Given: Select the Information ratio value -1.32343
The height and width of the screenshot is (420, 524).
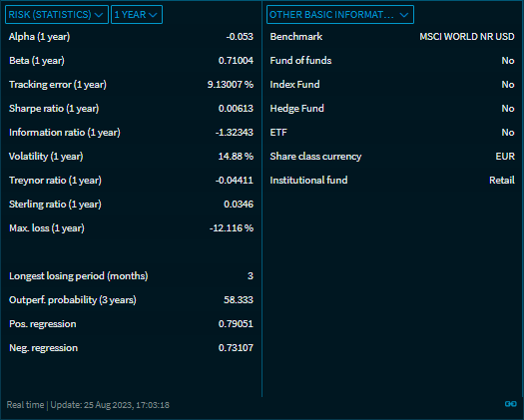Looking at the screenshot, I should pyautogui.click(x=234, y=133).
